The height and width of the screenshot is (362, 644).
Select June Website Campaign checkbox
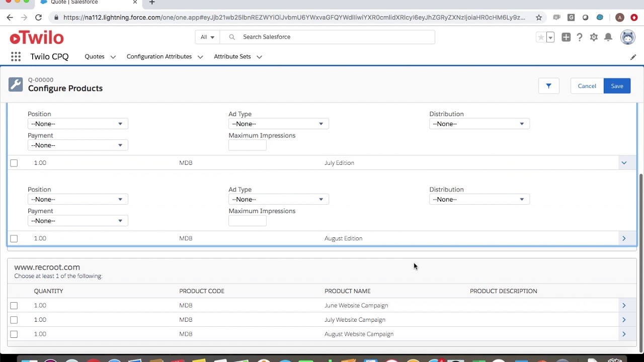tap(14, 306)
